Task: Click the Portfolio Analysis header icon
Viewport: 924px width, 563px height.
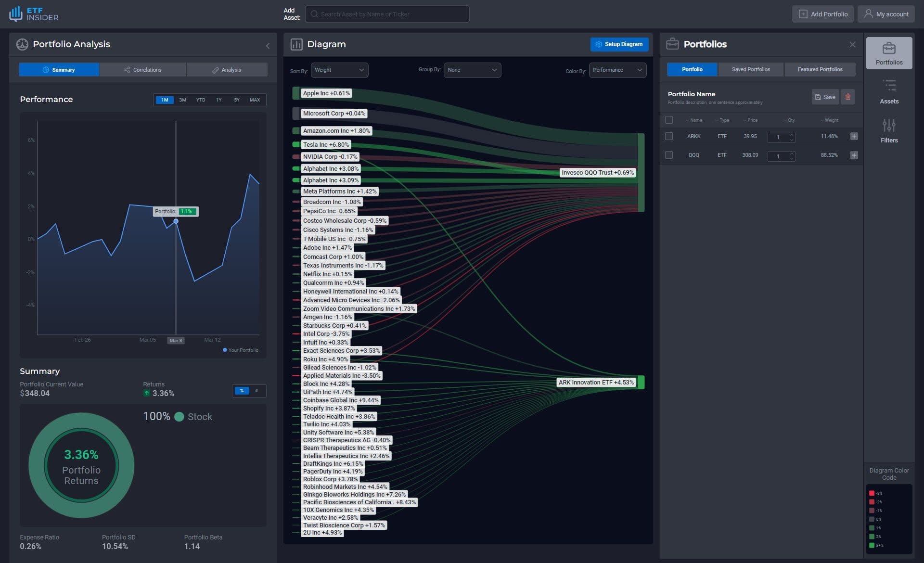Action: point(22,44)
